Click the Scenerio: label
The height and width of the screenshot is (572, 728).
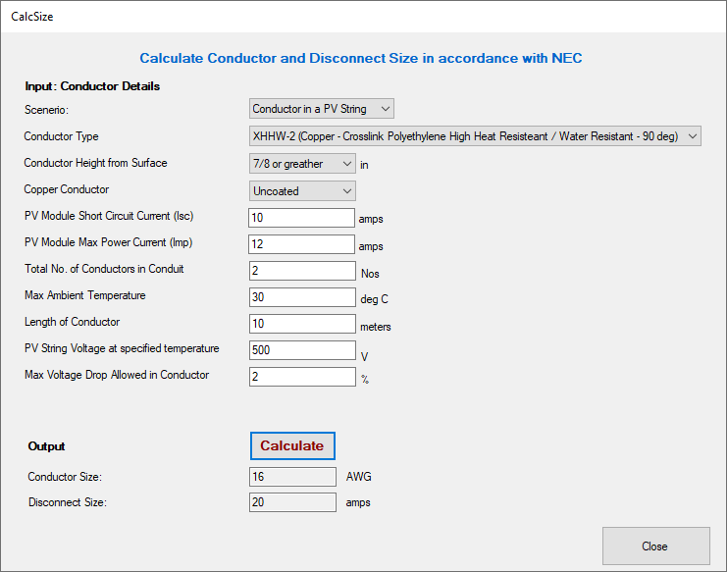(46, 110)
